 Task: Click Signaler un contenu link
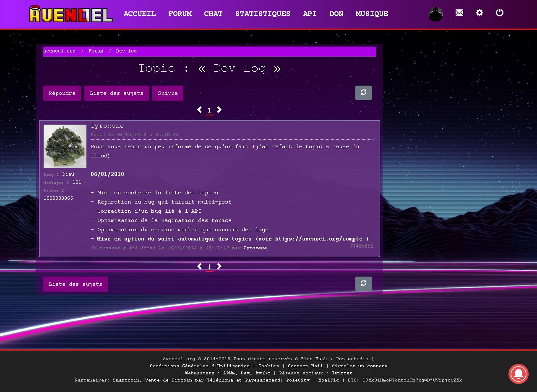click(x=360, y=366)
